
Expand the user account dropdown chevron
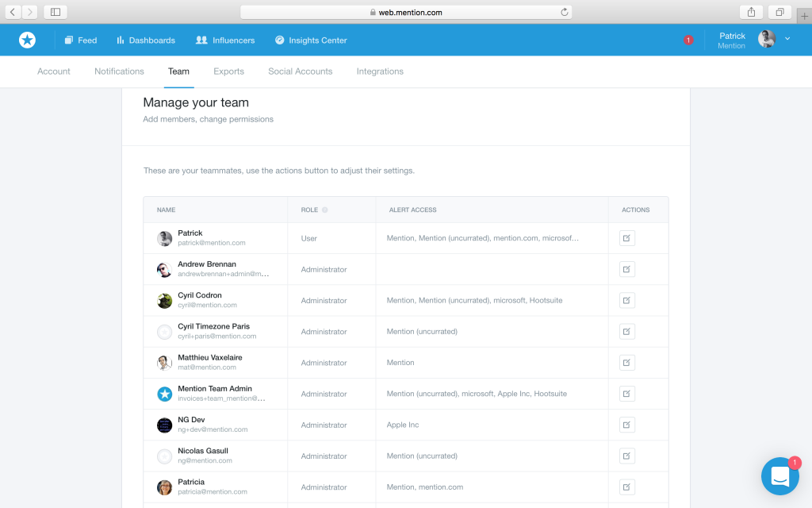coord(787,39)
